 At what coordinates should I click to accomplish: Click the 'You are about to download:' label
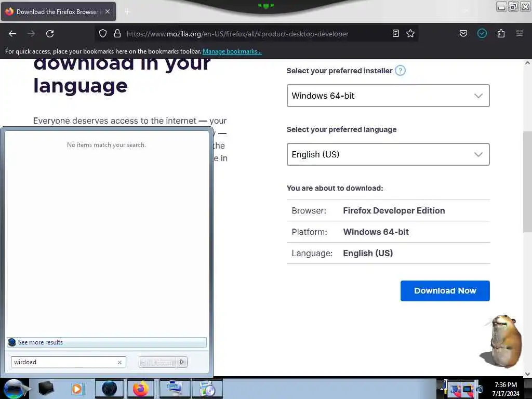tap(335, 188)
